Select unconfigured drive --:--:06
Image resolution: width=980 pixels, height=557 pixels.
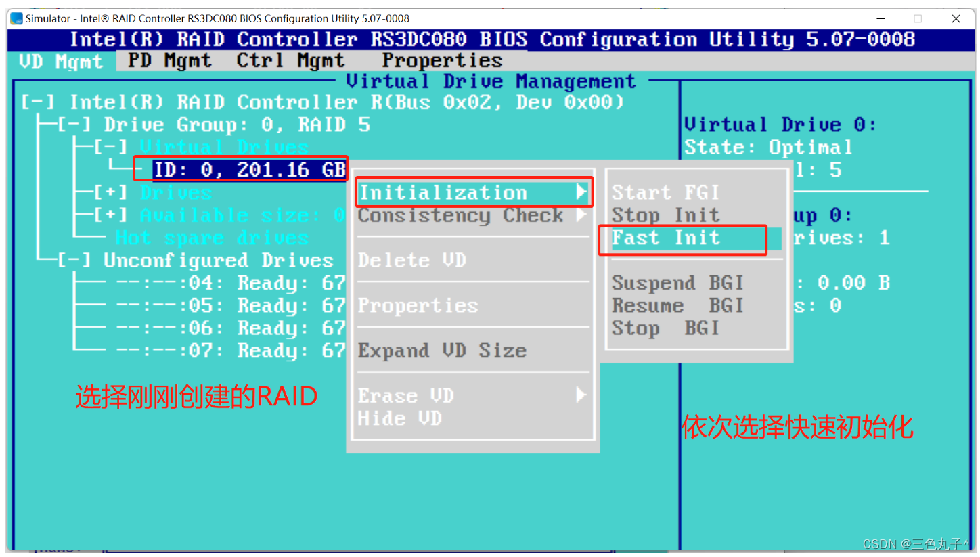click(x=230, y=328)
